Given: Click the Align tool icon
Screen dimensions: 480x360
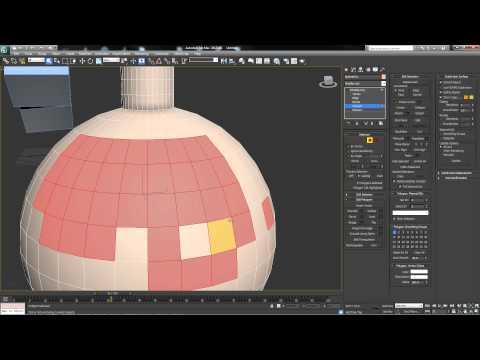Looking at the screenshot, I should pos(232,61).
